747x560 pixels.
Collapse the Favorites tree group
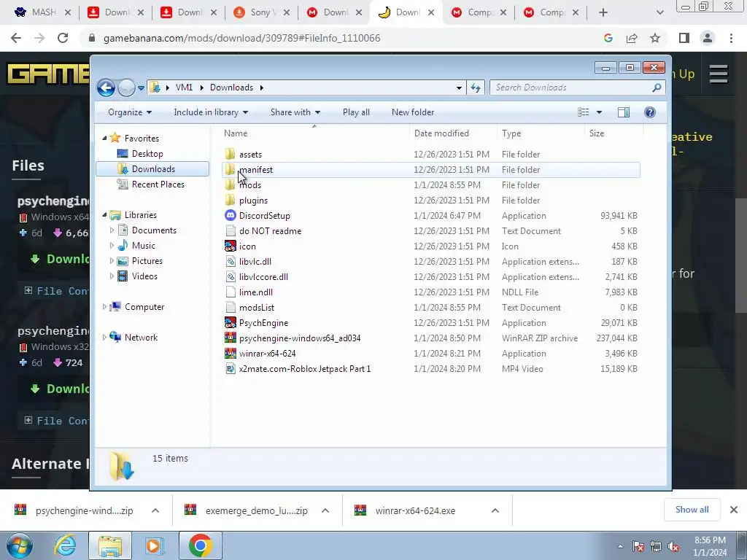[x=104, y=138]
